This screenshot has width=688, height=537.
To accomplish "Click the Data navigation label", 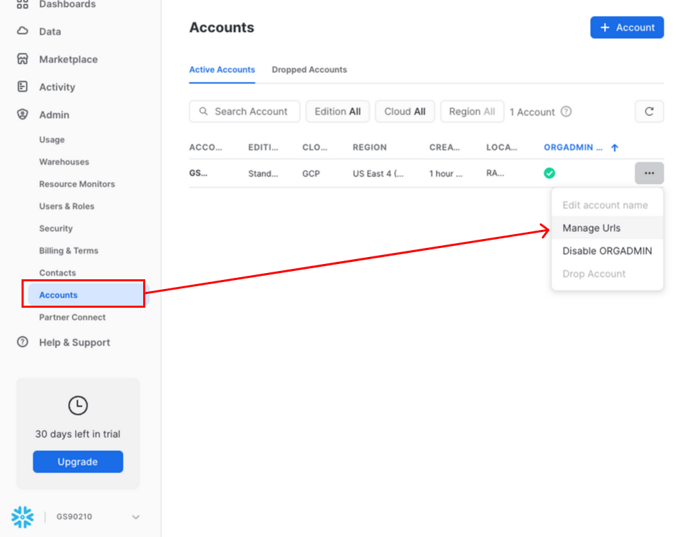I will tap(50, 32).
